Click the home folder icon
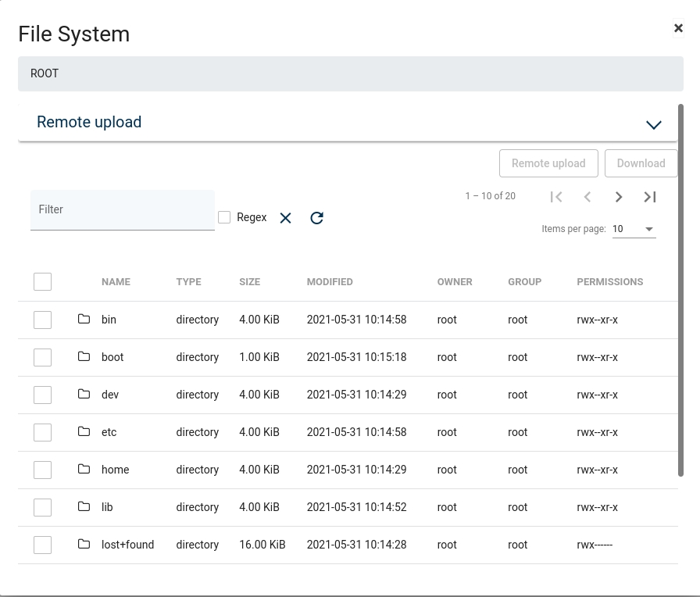Viewport: 700px width, 597px height. pyautogui.click(x=84, y=470)
